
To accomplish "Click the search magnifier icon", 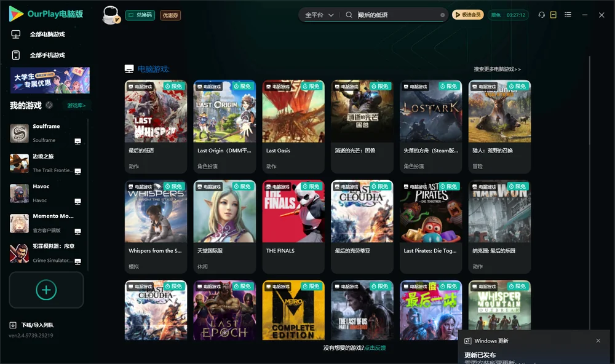I will pyautogui.click(x=349, y=15).
